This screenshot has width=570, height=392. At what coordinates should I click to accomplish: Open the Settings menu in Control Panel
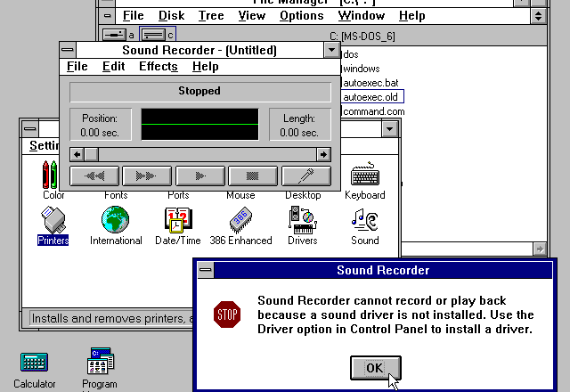pyautogui.click(x=44, y=146)
